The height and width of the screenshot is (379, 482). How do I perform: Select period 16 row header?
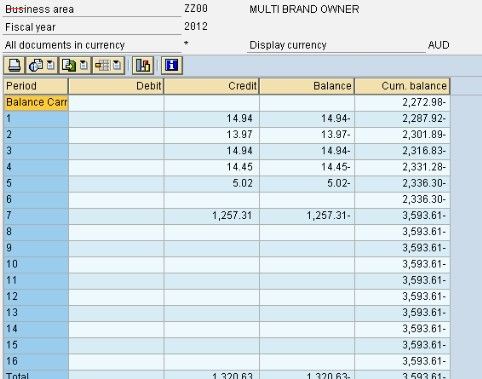coord(36,361)
